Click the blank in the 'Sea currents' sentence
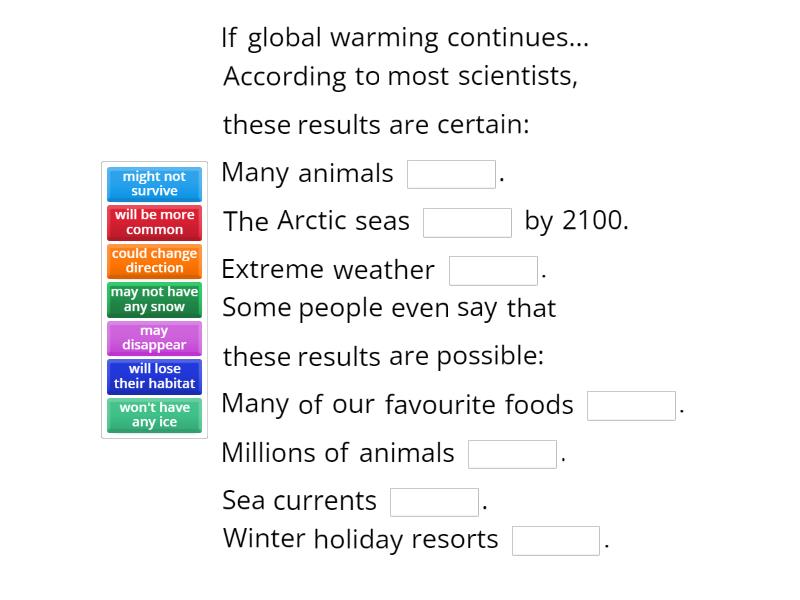This screenshot has width=800, height=600. pos(434,499)
